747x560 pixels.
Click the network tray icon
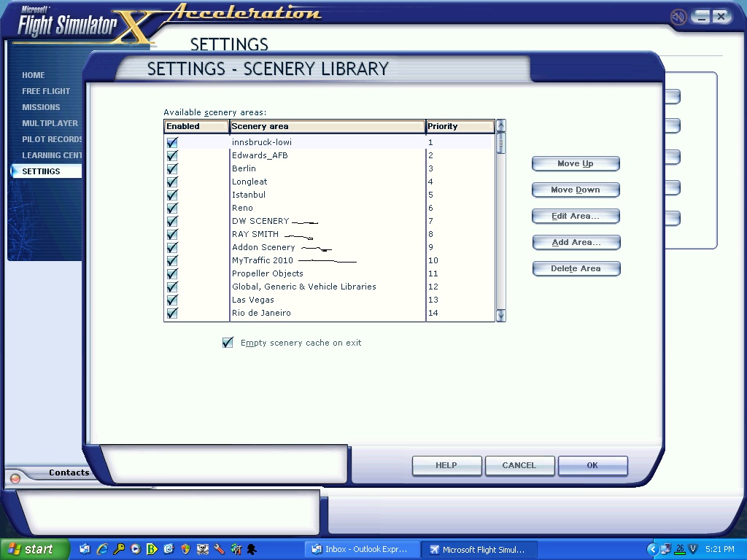[666, 549]
